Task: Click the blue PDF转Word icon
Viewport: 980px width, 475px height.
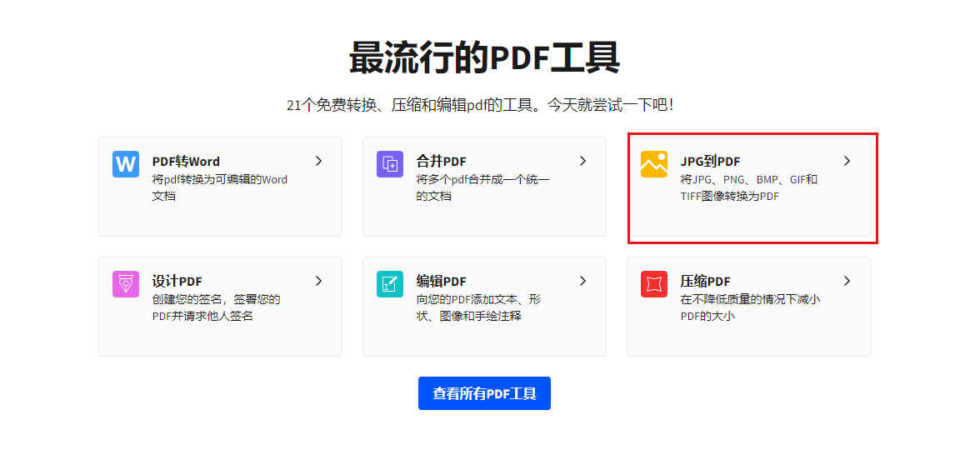Action: (126, 164)
